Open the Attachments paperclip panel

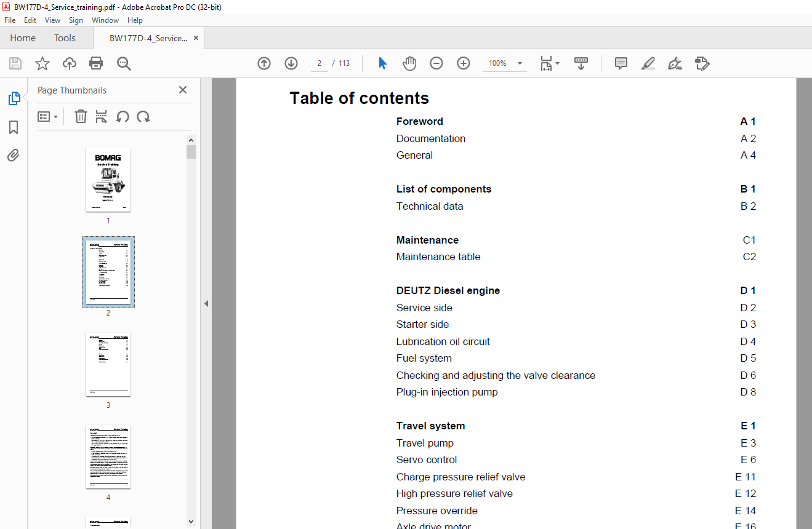14,155
